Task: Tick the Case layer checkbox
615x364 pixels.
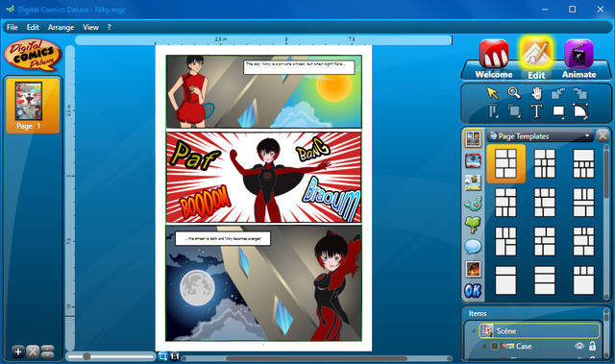Action: (x=495, y=346)
